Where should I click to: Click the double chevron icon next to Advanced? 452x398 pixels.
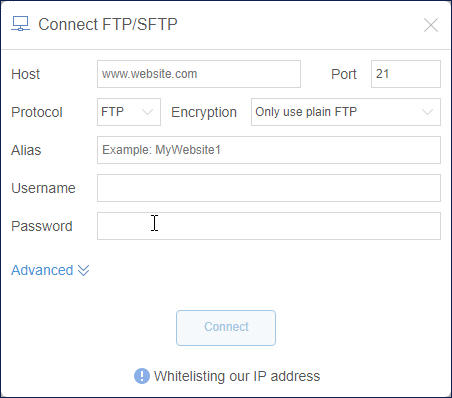coord(83,270)
